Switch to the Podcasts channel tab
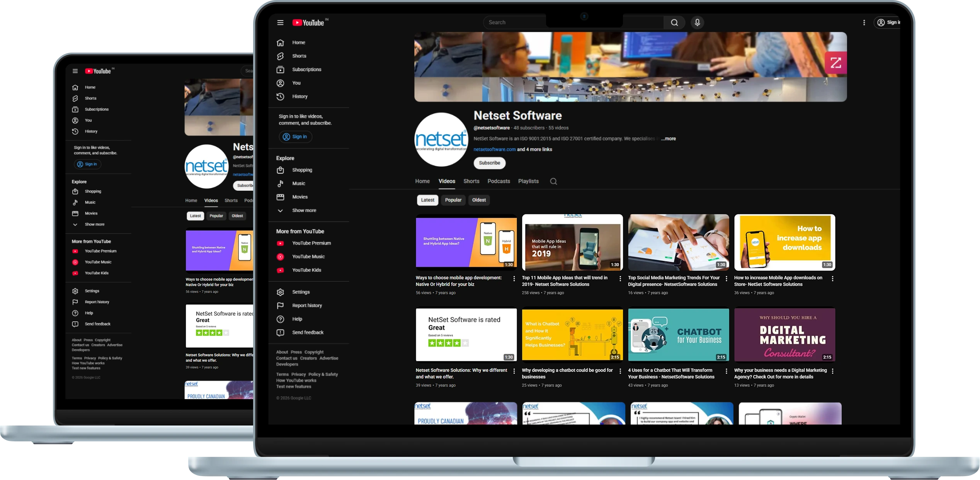 click(499, 181)
